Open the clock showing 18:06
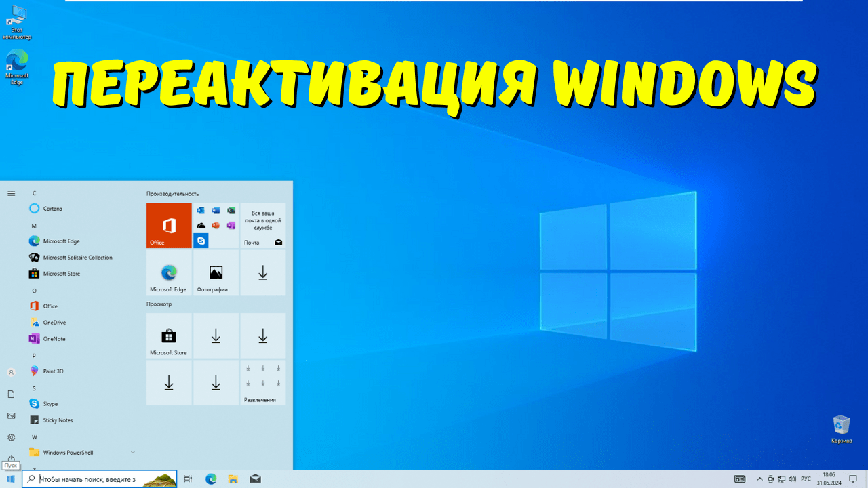 click(829, 479)
